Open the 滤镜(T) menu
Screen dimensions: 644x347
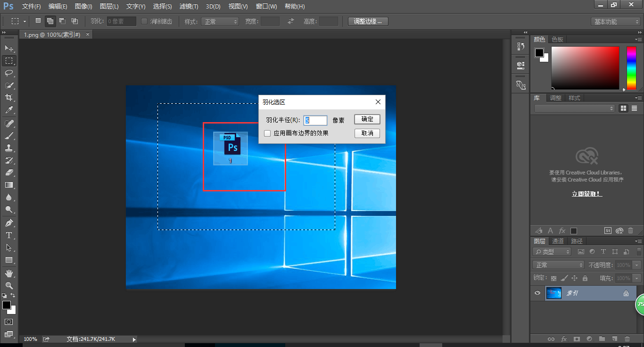click(x=189, y=7)
